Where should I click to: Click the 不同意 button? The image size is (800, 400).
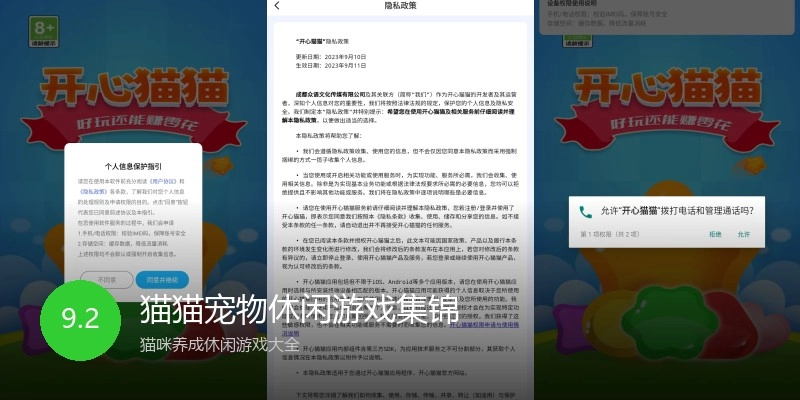pyautogui.click(x=107, y=280)
